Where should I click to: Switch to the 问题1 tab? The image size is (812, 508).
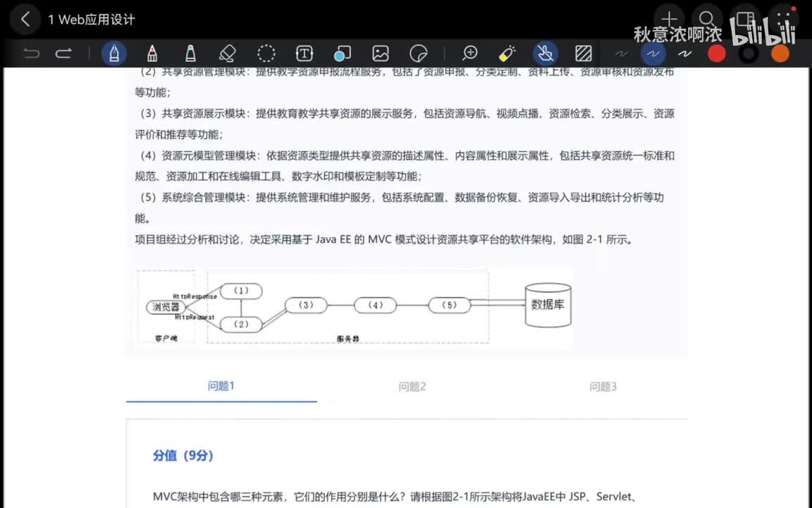[x=221, y=386]
